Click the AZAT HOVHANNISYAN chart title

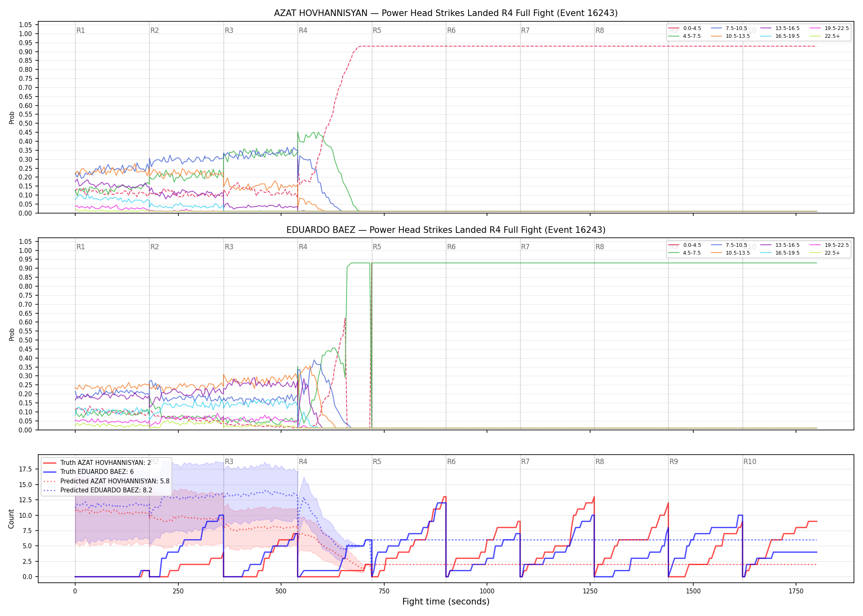pyautogui.click(x=446, y=13)
